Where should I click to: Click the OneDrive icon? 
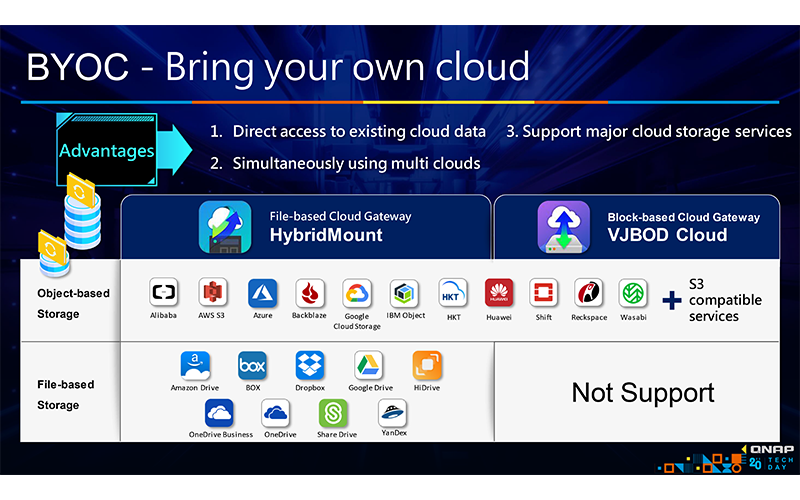[x=276, y=413]
